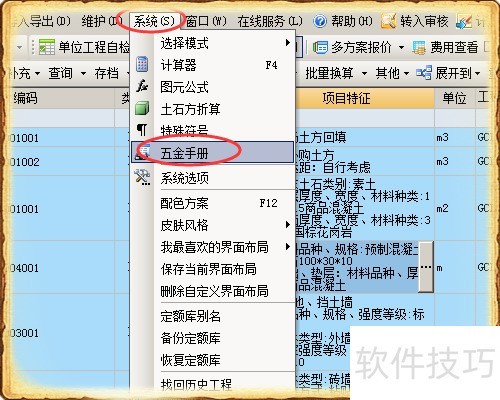
Task: Click the 转入审核 toolbar icon
Action: 388,21
